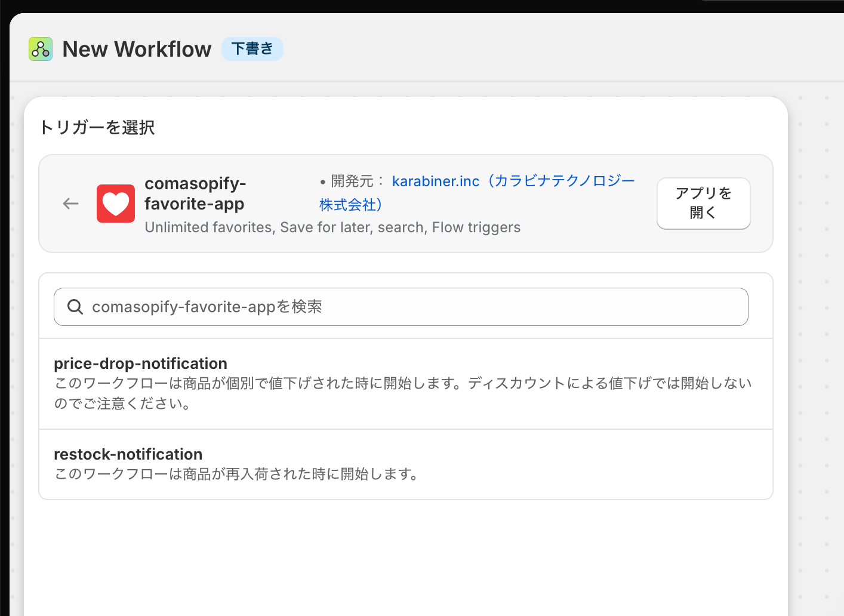This screenshot has height=616, width=844.
Task: Click the red heart comasopify-favorite-app icon
Action: tap(116, 204)
